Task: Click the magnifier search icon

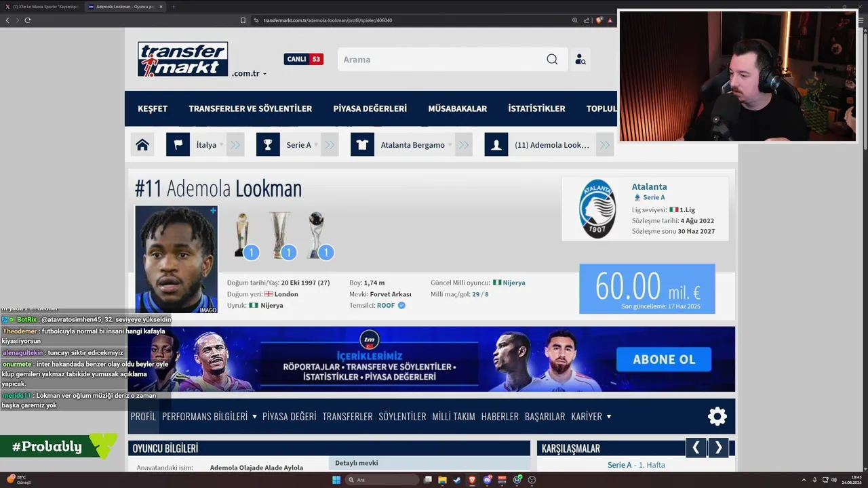Action: click(552, 60)
